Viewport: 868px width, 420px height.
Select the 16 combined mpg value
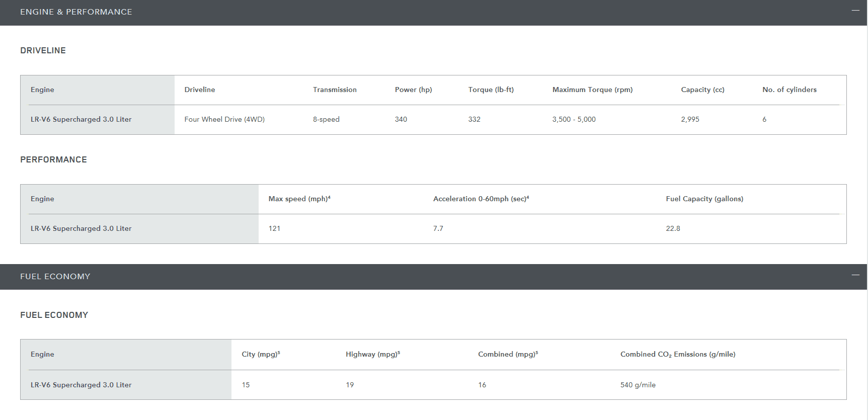point(482,385)
